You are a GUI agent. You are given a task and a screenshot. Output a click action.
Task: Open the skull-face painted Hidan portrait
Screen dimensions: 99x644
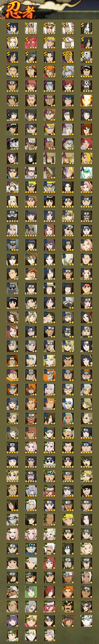pyautogui.click(x=86, y=86)
